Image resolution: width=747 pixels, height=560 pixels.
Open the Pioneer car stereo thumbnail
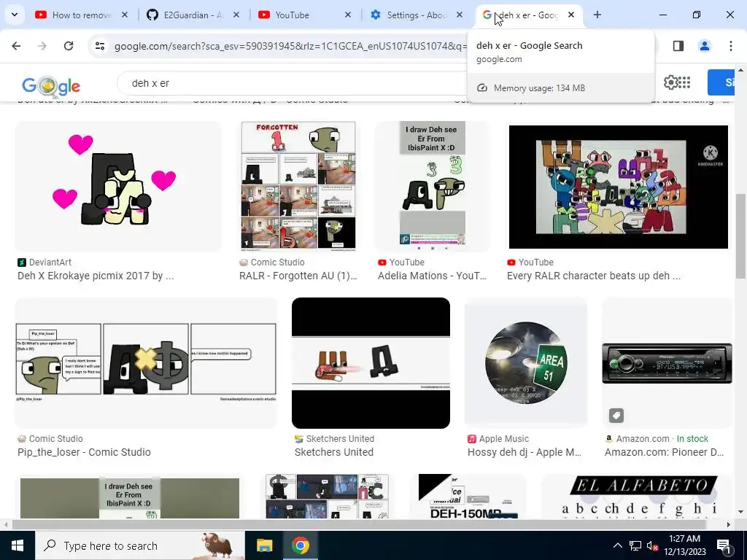tap(667, 363)
